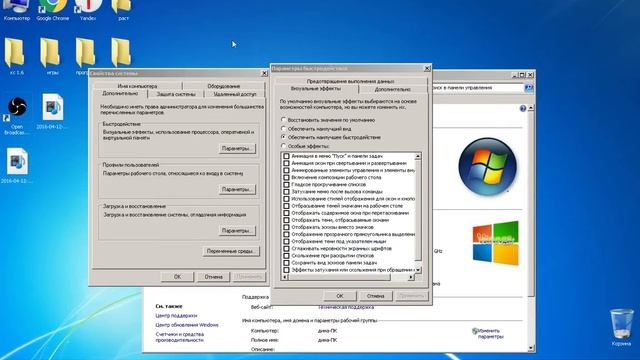Image resolution: width=640 pixels, height=360 pixels.
Task: Click the shield icon beside Изменить параметры
Action: click(475, 331)
